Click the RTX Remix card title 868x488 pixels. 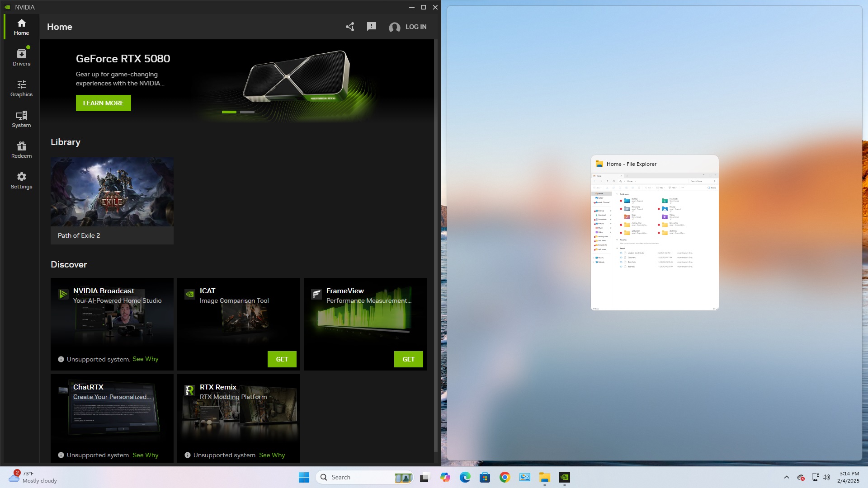click(x=218, y=387)
